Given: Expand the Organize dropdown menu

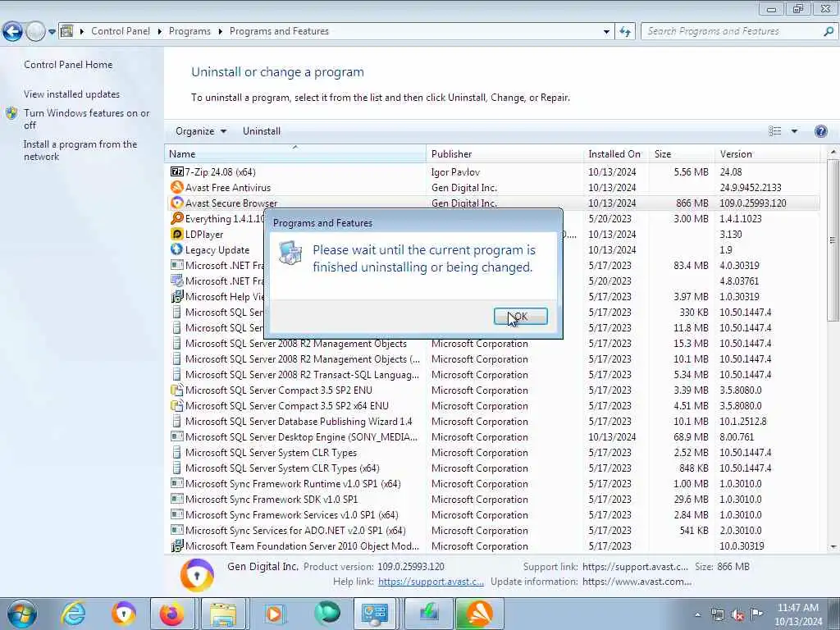Looking at the screenshot, I should click(201, 131).
